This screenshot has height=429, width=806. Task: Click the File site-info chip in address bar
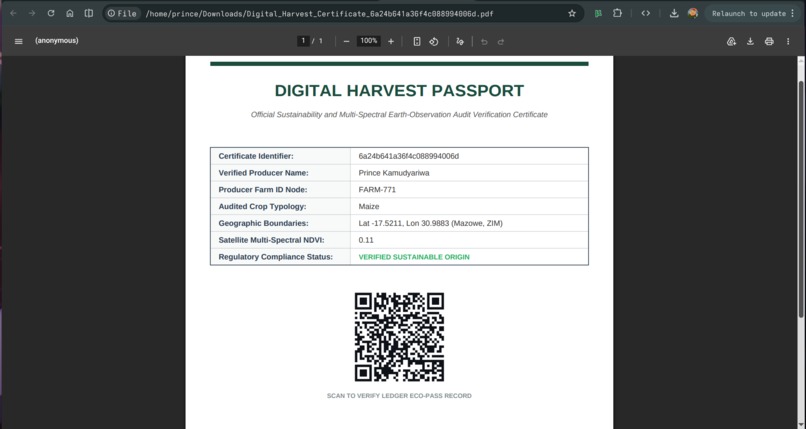(x=122, y=13)
